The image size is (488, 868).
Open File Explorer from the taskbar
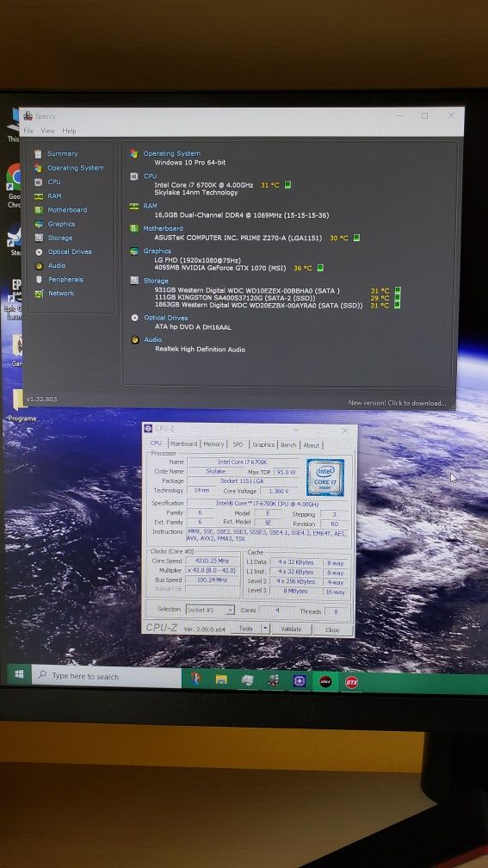(x=221, y=679)
